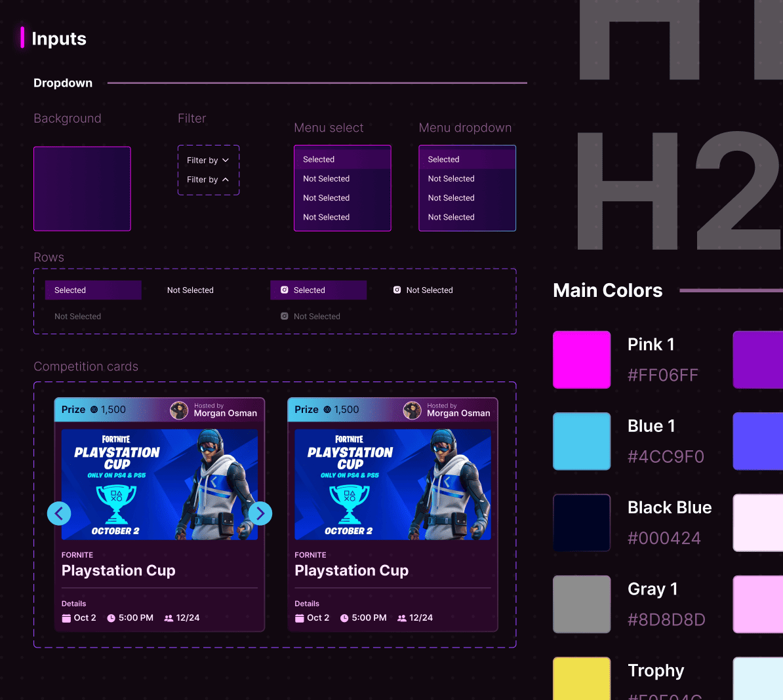The width and height of the screenshot is (783, 700).
Task: Choose last Not Selected in Menu dropdown list
Action: point(468,217)
